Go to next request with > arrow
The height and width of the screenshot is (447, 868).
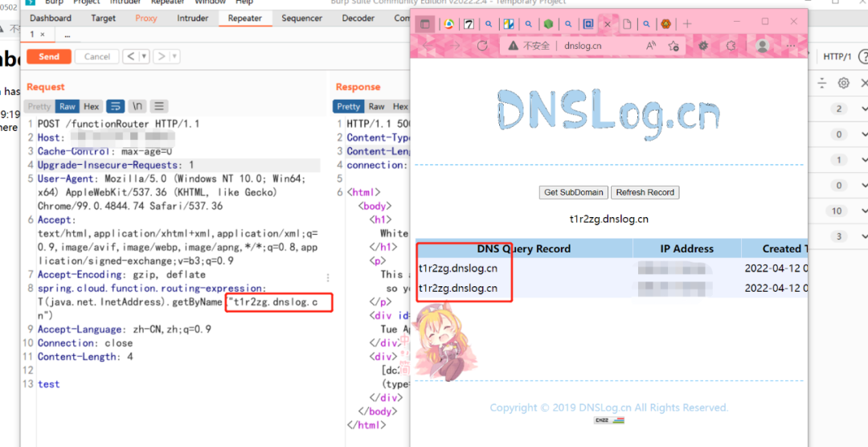coord(161,56)
